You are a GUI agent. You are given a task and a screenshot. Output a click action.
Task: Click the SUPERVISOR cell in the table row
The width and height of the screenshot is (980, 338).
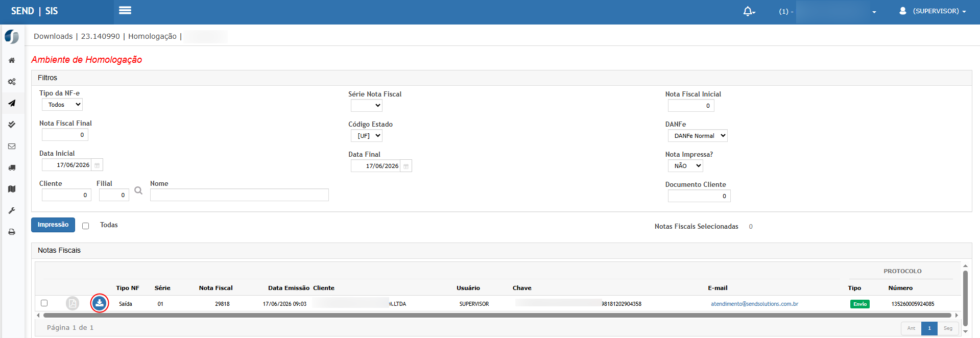click(x=474, y=304)
